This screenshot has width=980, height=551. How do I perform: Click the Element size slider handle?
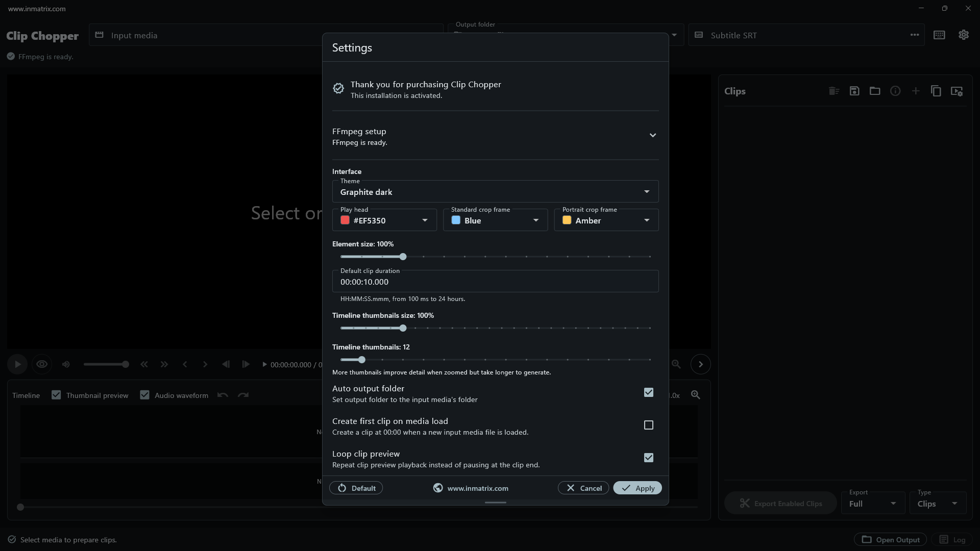pos(403,257)
